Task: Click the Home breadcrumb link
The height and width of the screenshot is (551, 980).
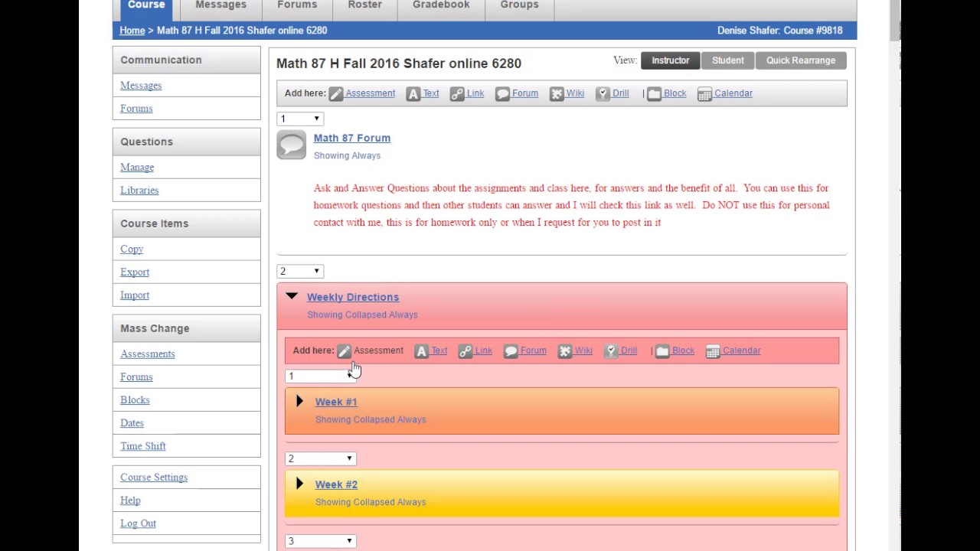Action: pos(132,31)
